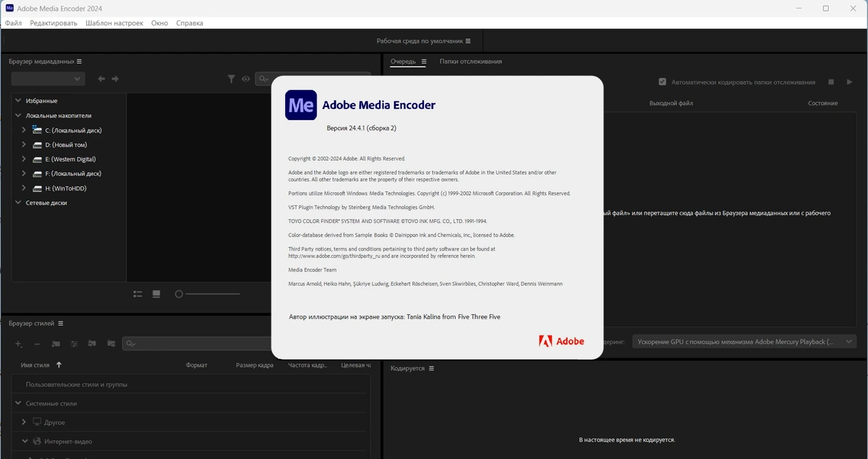The image size is (868, 459).
Task: Open the Preset Browser panel menu
Action: coord(61,324)
